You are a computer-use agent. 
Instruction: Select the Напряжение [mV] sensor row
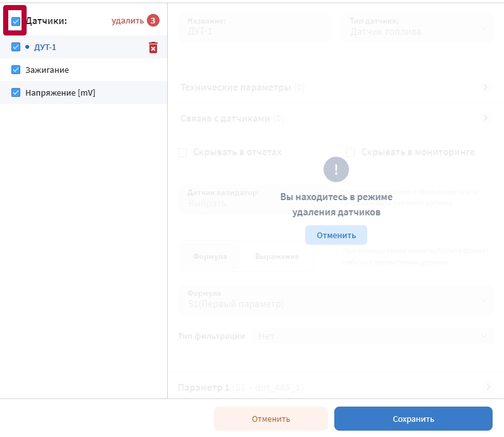pyautogui.click(x=84, y=92)
